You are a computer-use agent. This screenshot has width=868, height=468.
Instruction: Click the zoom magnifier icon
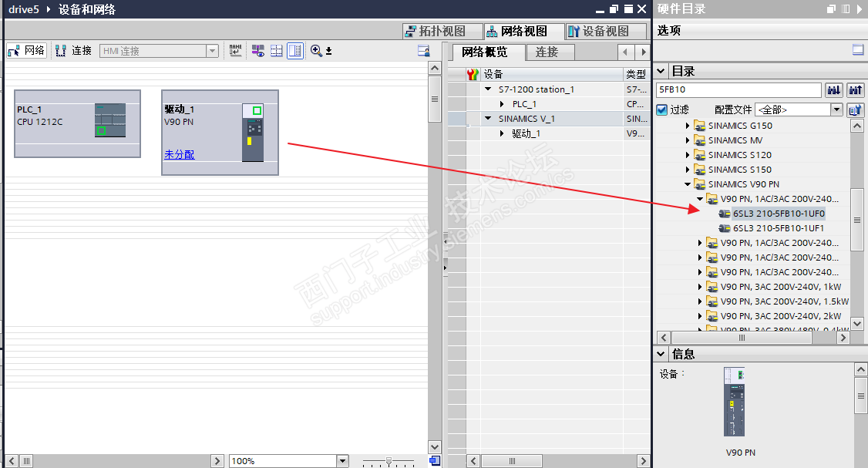315,50
